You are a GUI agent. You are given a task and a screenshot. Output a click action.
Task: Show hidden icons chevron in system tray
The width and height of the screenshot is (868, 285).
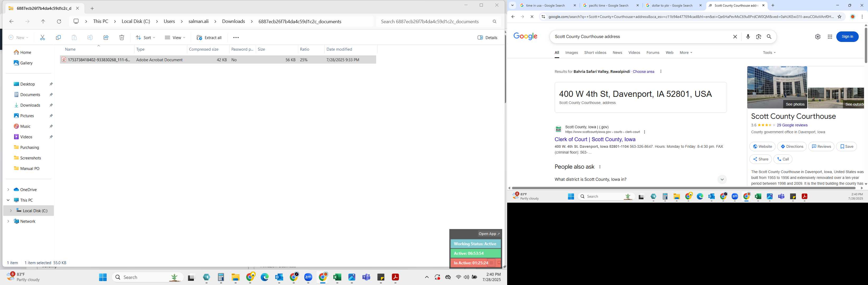[427, 277]
